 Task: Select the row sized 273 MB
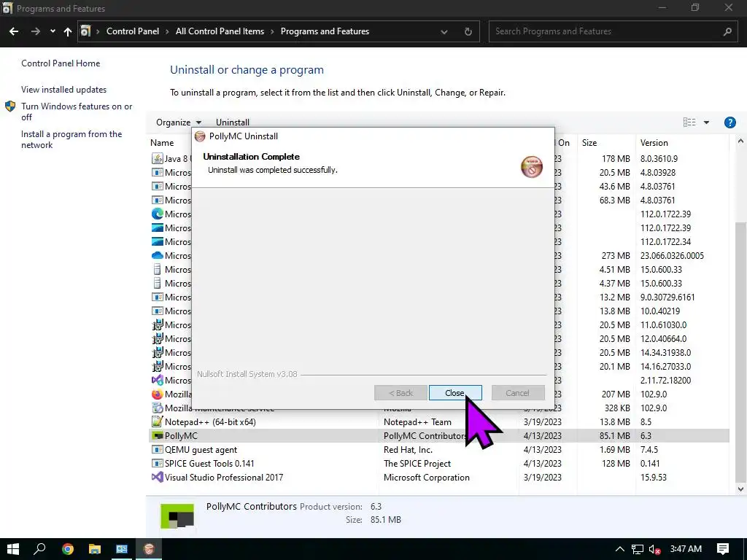439,256
